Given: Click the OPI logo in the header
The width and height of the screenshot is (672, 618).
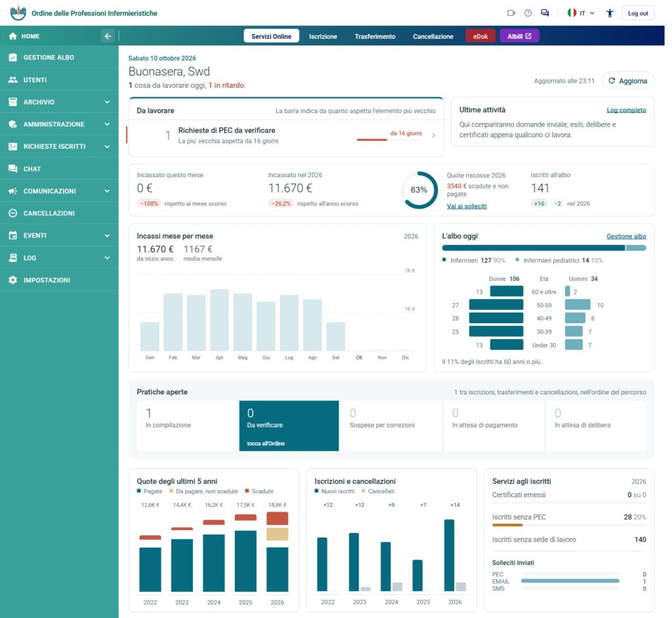Looking at the screenshot, I should point(18,13).
